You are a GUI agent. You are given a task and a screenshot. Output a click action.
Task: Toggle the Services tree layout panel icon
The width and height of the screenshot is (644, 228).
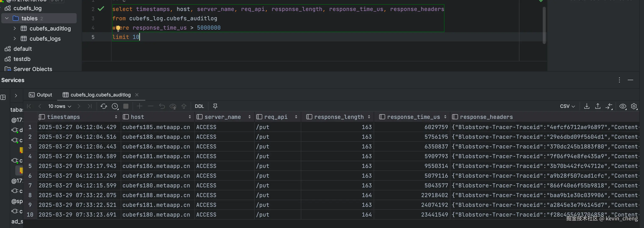tap(3, 97)
